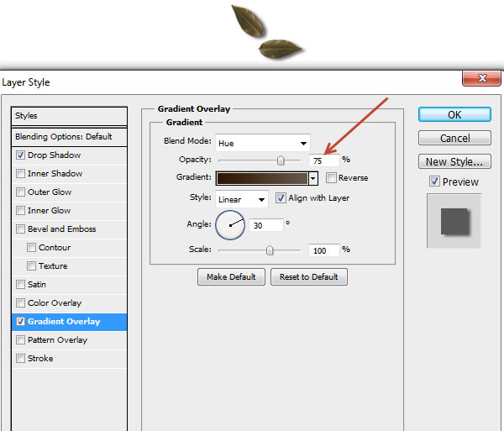Image resolution: width=504 pixels, height=431 pixels.
Task: Open the Style Linear dropdown
Action: tap(242, 199)
